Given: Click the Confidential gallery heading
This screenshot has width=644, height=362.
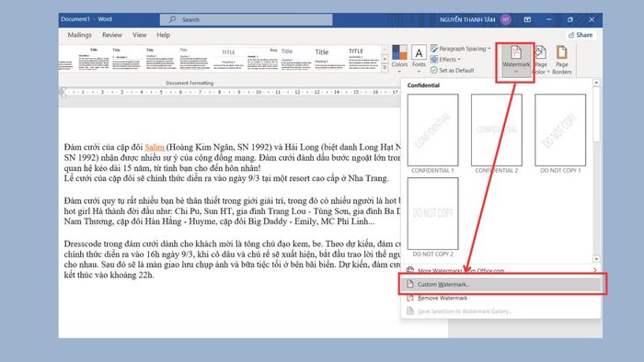Looking at the screenshot, I should 423,85.
